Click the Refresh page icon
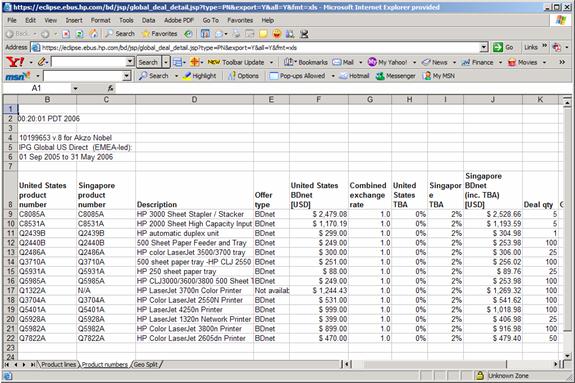 click(79, 34)
